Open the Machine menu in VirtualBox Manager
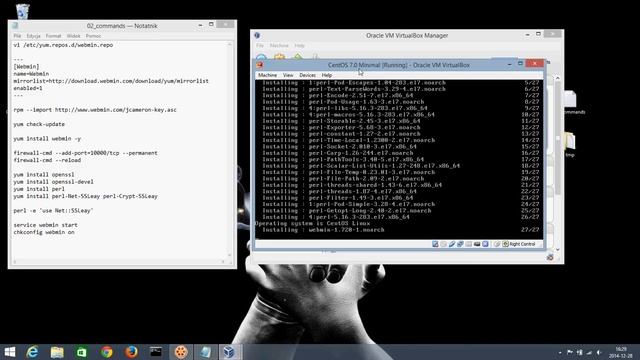Viewport: 640px width, 360px height. point(279,45)
